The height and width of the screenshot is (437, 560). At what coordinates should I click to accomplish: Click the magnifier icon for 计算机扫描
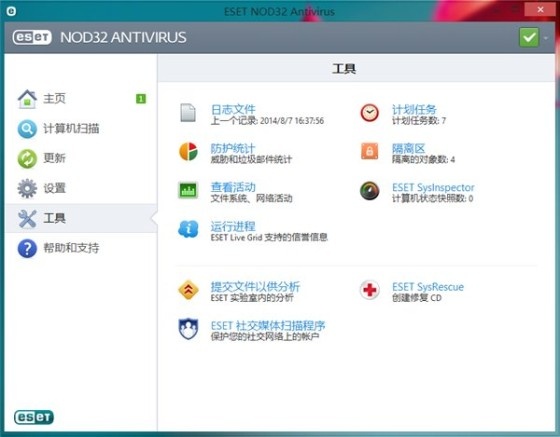click(27, 129)
